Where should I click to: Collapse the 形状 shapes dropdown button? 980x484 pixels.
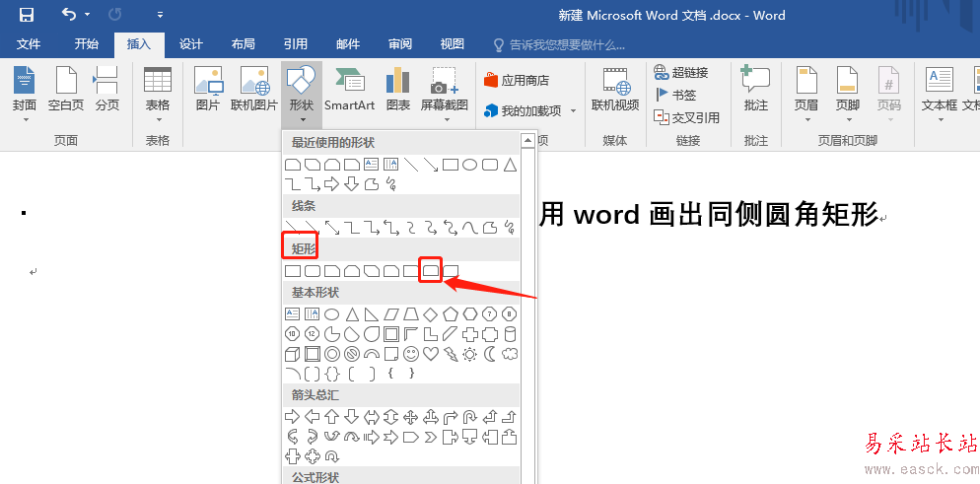(x=302, y=95)
